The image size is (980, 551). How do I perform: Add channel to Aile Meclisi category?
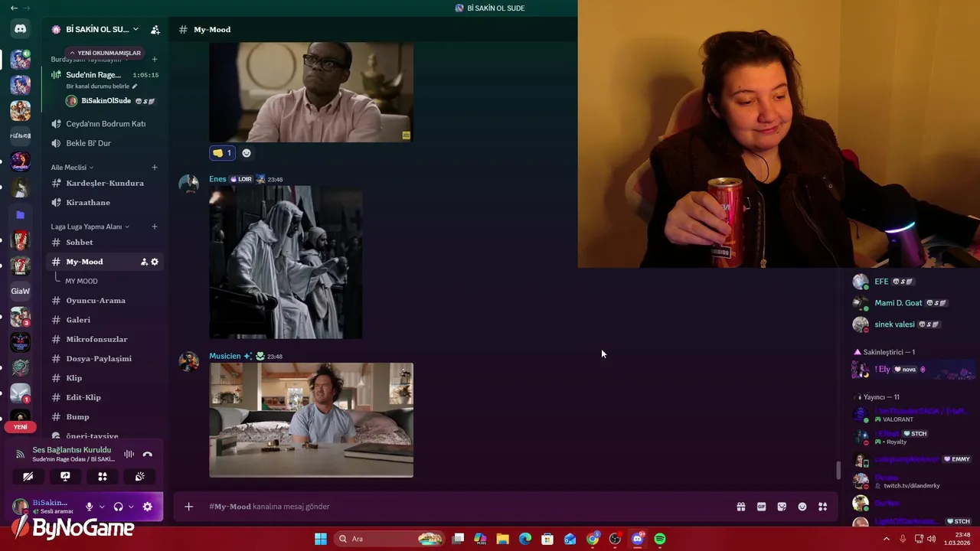[155, 168]
